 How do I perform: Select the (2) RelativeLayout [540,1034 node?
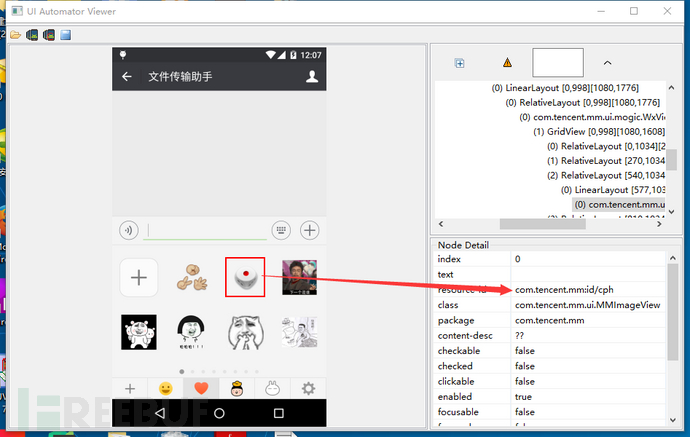pos(606,175)
